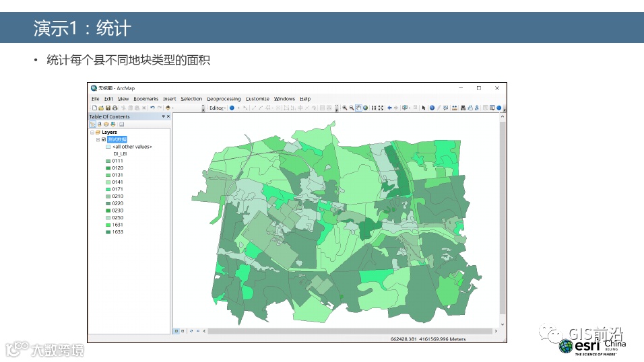Switch to Data View at map bottom
Screen dimensions: 644x362
[x=177, y=331]
